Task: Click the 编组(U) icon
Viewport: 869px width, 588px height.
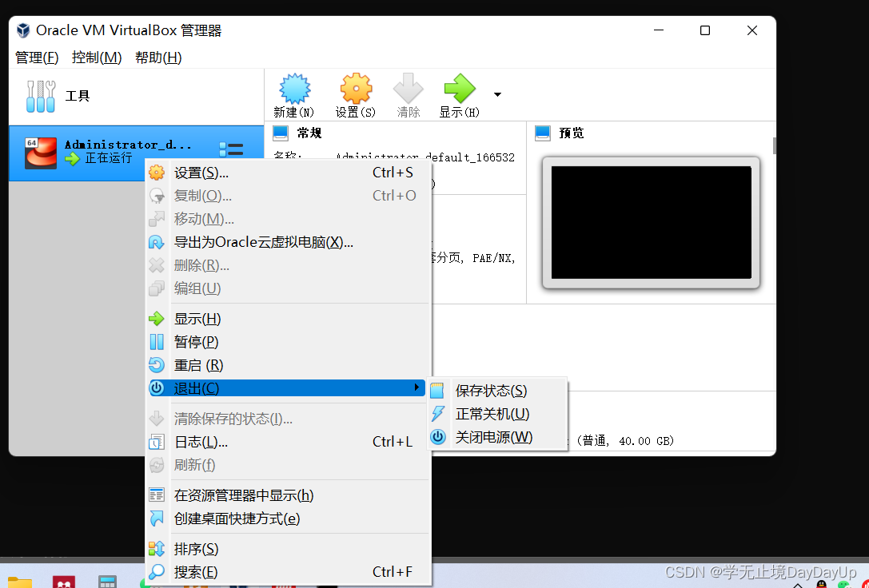Action: point(157,288)
